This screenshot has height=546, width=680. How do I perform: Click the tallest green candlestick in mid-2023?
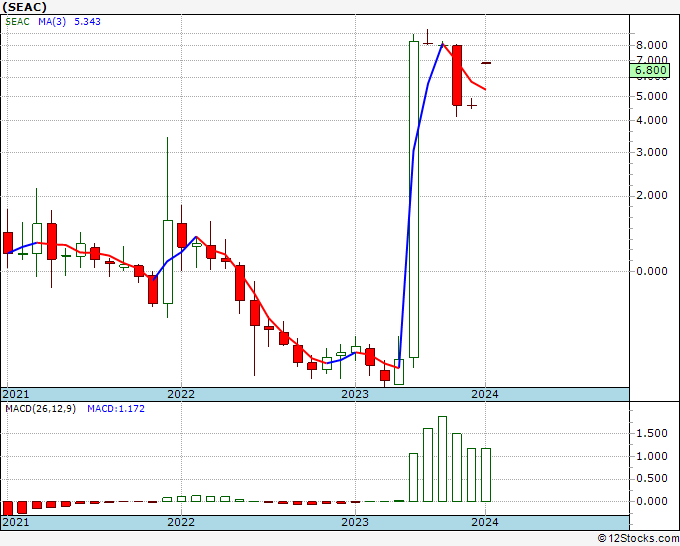(x=414, y=199)
